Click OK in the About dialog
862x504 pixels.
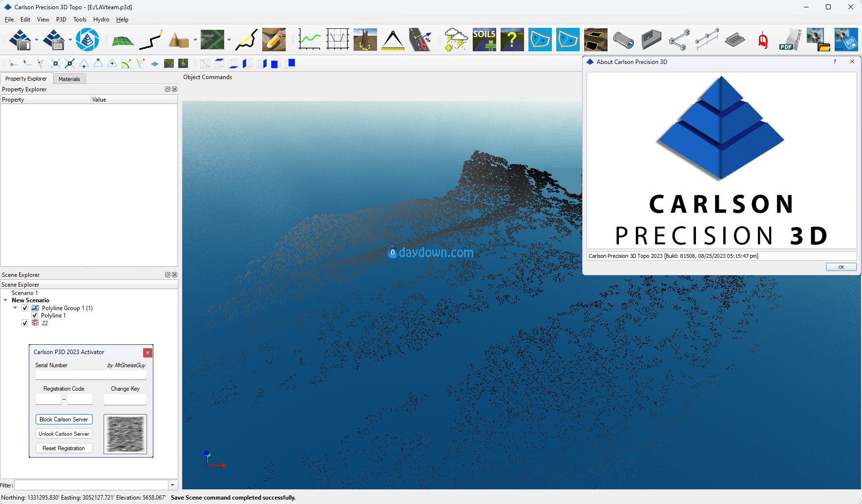coord(841,267)
